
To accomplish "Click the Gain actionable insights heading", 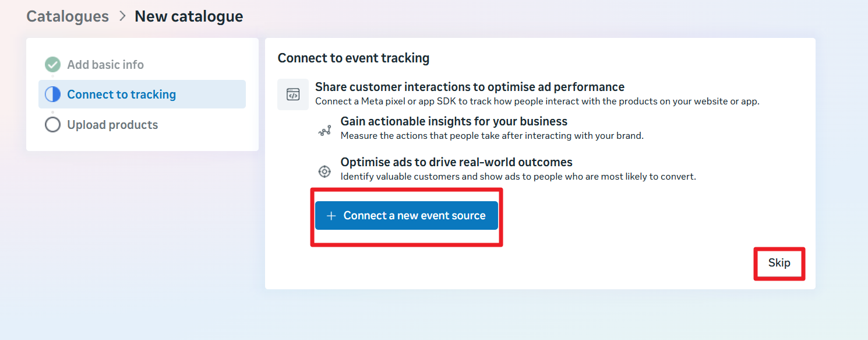I will (454, 121).
